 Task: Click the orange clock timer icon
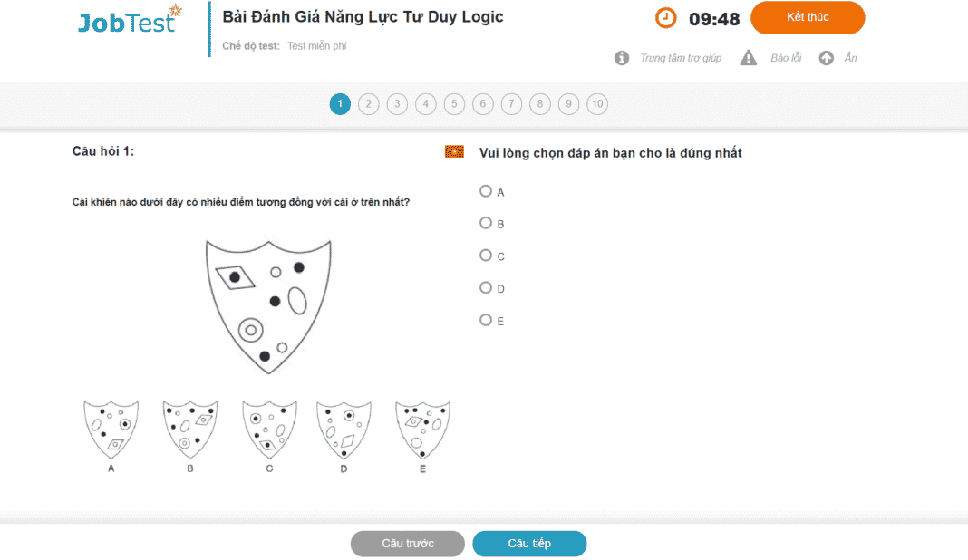click(664, 17)
